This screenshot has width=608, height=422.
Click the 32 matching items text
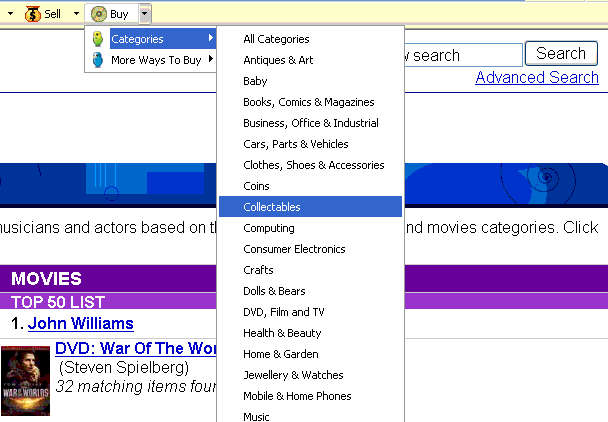click(x=136, y=386)
